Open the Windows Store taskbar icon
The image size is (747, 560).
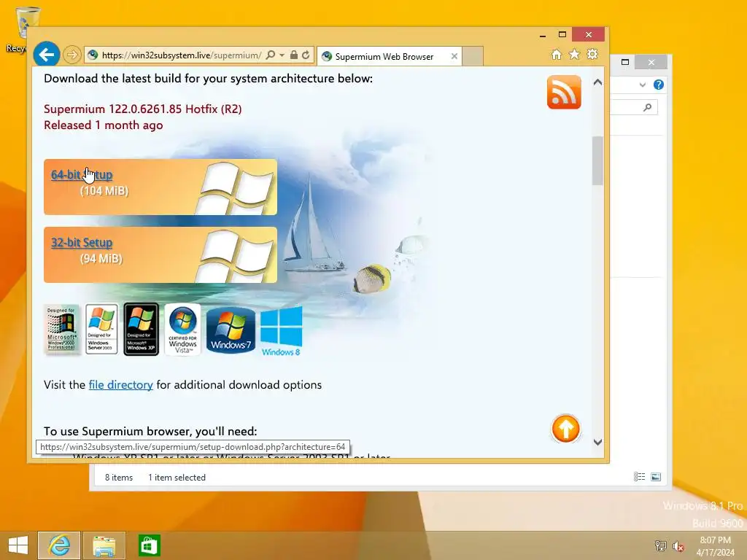tap(149, 545)
